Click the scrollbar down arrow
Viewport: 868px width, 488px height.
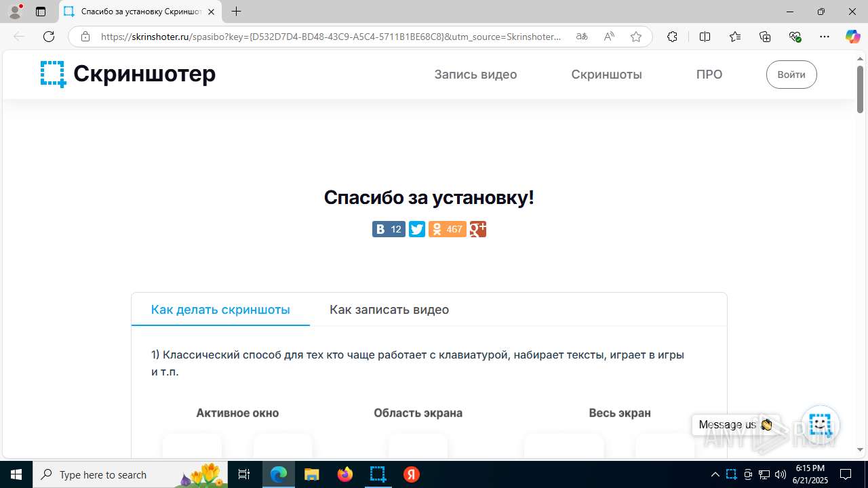860,449
